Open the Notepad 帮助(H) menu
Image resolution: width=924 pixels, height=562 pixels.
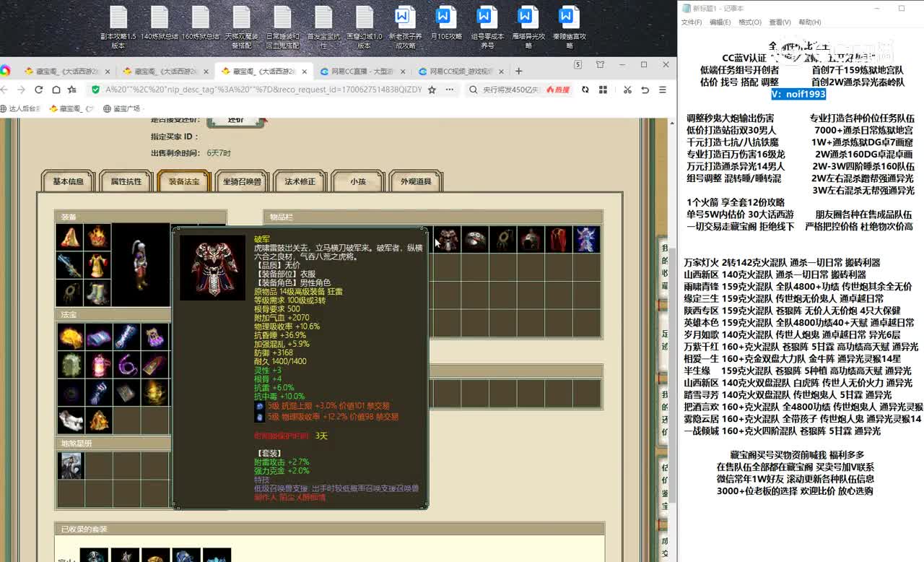[809, 22]
